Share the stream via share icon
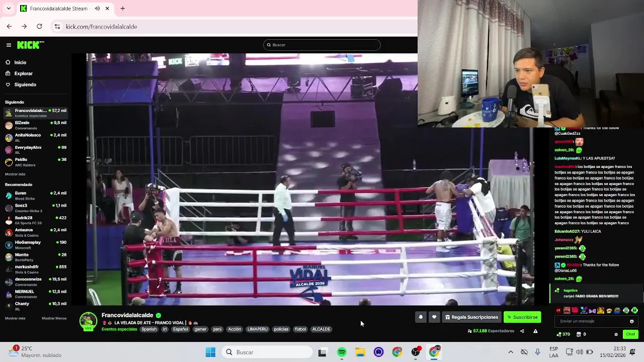 522,331
